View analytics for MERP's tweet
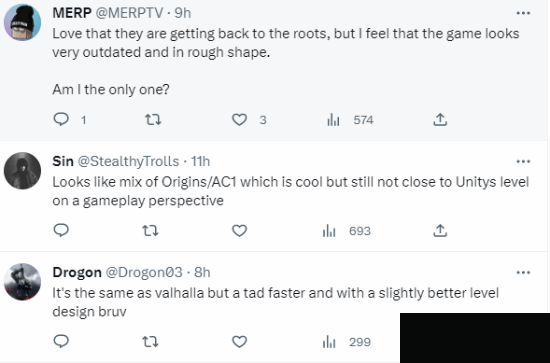550x363 pixels. [350, 120]
